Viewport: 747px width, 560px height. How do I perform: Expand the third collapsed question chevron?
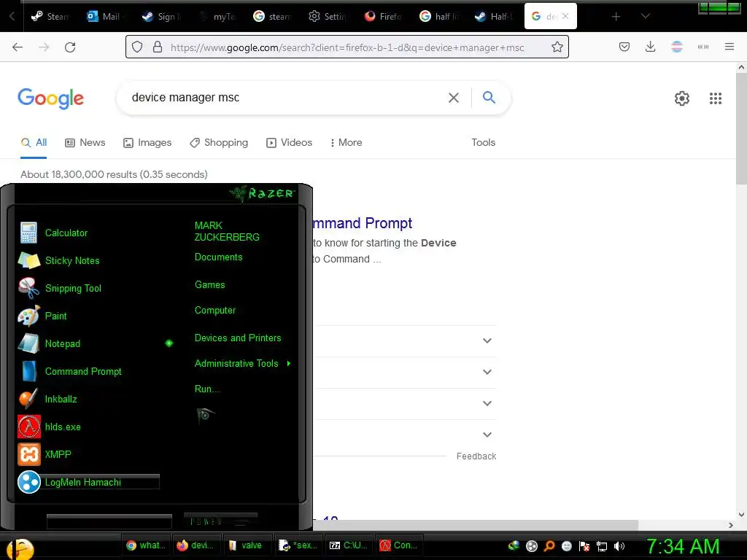click(487, 403)
